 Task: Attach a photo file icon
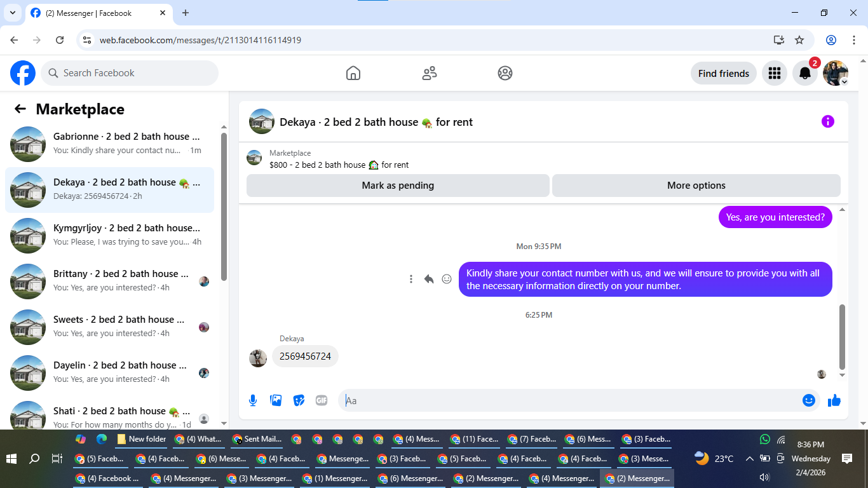pos(276,400)
